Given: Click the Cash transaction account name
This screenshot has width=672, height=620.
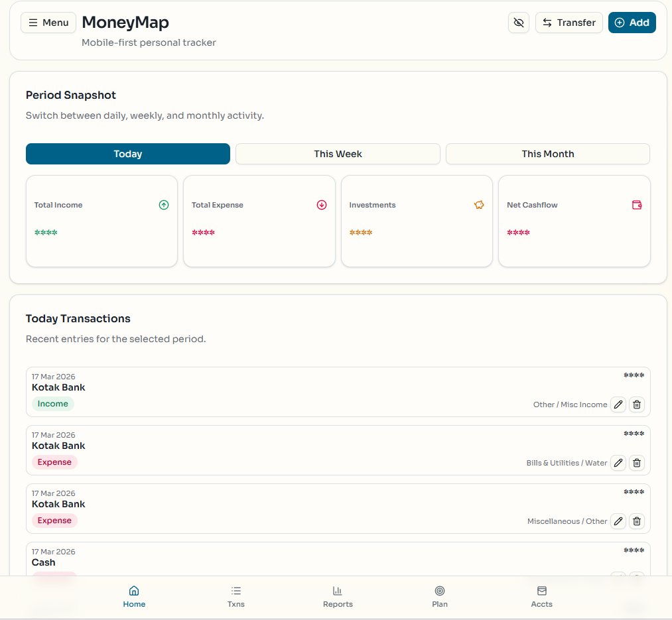Looking at the screenshot, I should [x=43, y=562].
